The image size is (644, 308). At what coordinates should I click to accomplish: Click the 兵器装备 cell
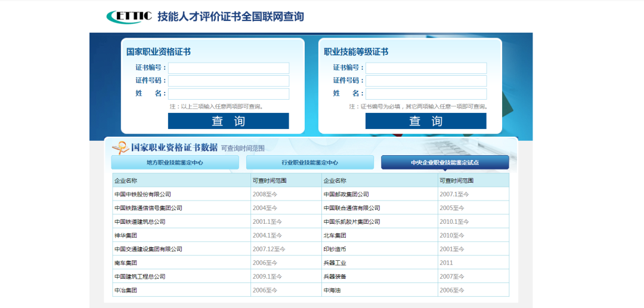tap(380, 277)
